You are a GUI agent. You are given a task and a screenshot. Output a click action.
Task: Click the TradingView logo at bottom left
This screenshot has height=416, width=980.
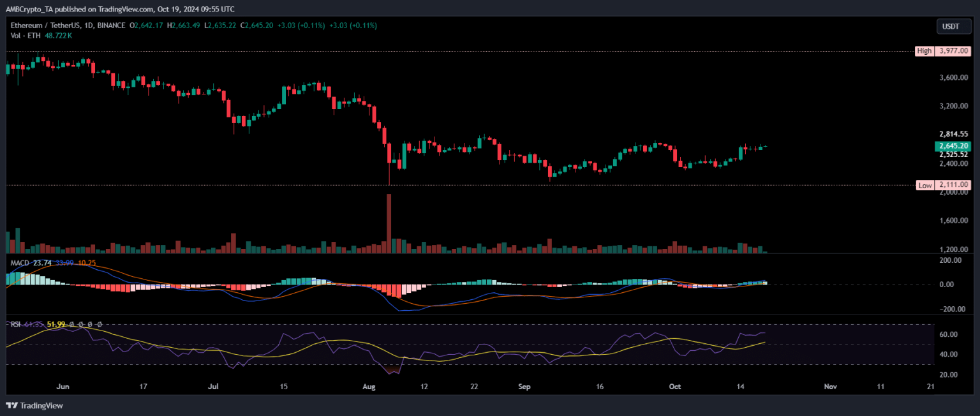click(35, 405)
